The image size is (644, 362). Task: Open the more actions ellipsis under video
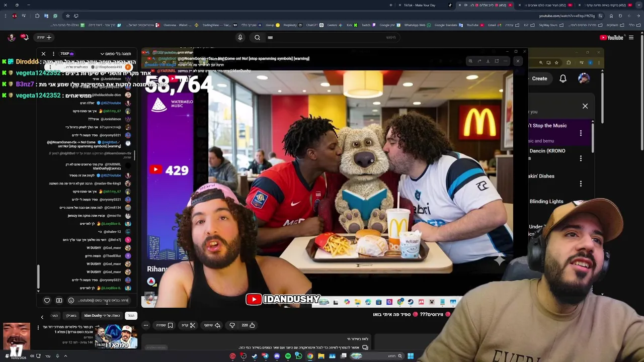click(146, 325)
